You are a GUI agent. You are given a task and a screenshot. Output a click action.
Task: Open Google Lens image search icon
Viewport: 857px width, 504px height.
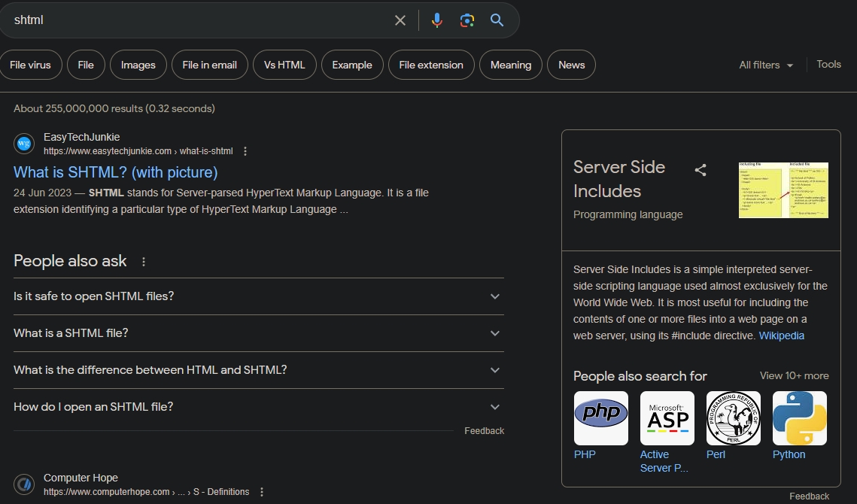(467, 20)
